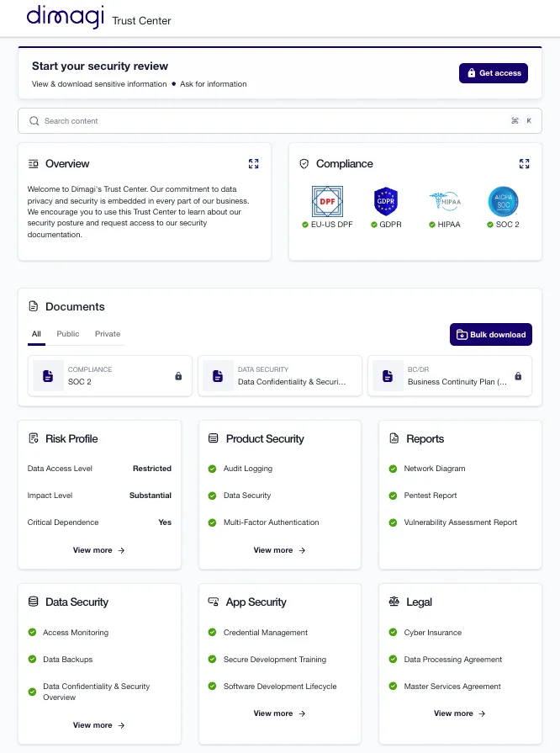Open Data Confidentiality & Security document card
Image resolution: width=560 pixels, height=753 pixels.
click(280, 376)
